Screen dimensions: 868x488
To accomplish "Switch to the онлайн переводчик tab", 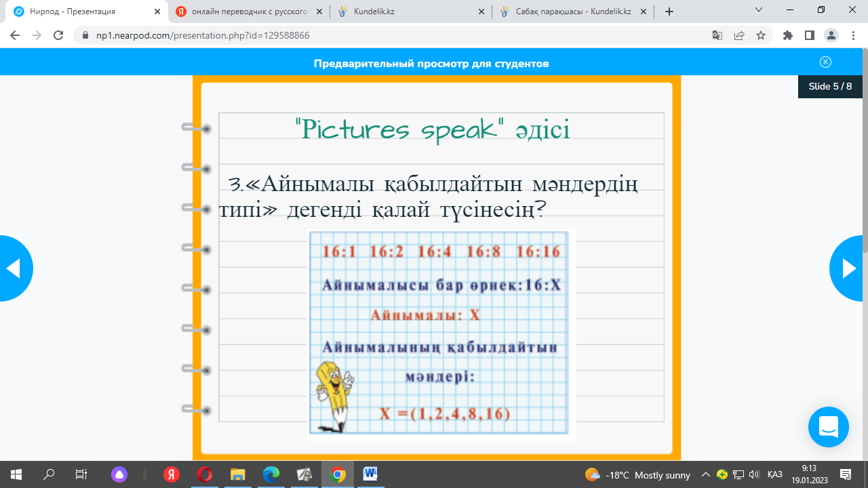I will point(248,12).
